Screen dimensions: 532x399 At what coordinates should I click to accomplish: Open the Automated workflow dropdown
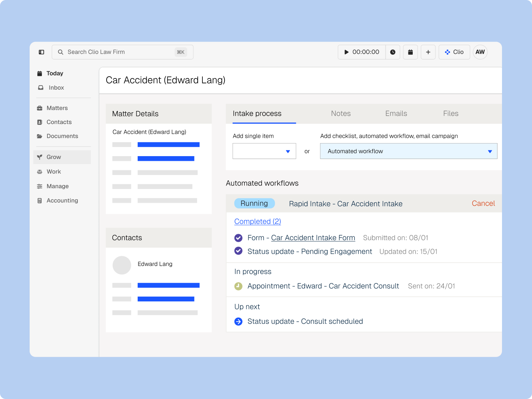[409, 151]
